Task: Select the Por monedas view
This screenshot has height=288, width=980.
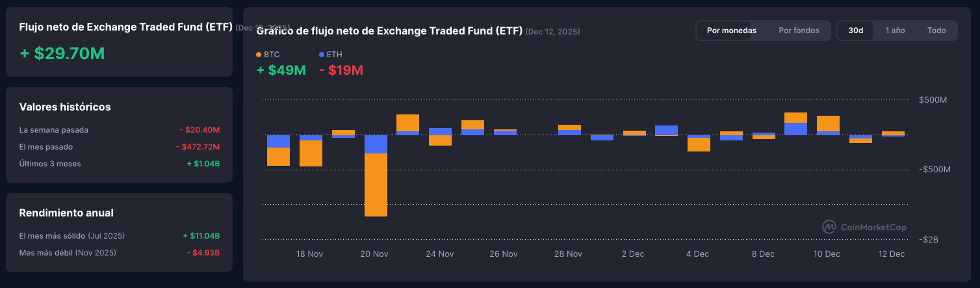Action: (x=731, y=31)
